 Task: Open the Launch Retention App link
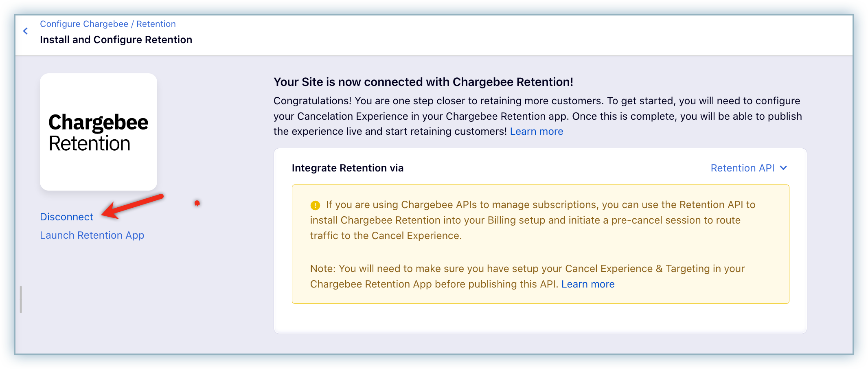[x=92, y=235]
